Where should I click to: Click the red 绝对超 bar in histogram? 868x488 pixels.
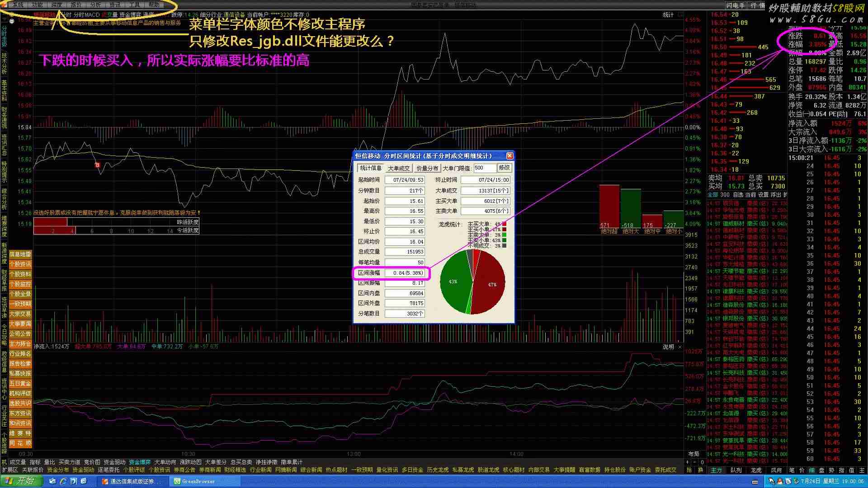pyautogui.click(x=609, y=206)
